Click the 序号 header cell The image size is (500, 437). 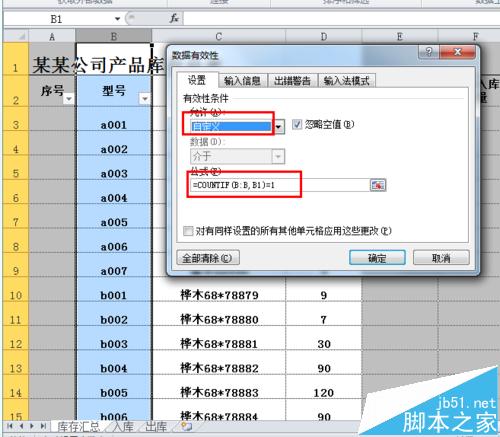[52, 91]
